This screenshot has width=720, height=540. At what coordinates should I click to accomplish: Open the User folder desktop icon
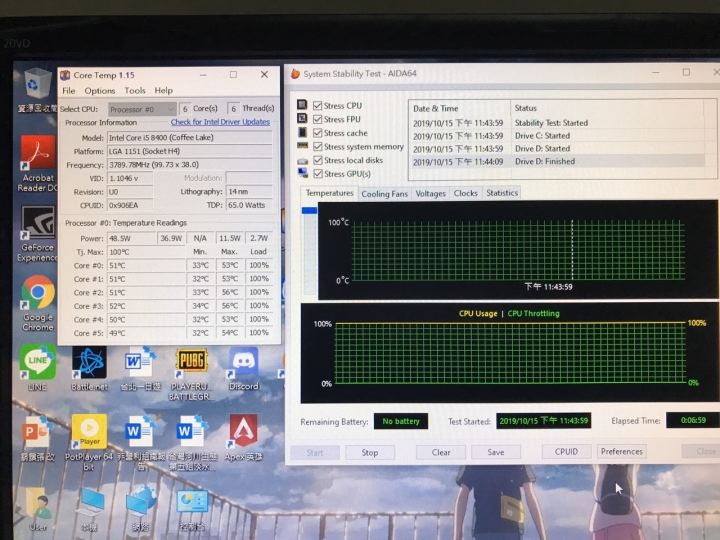click(39, 509)
